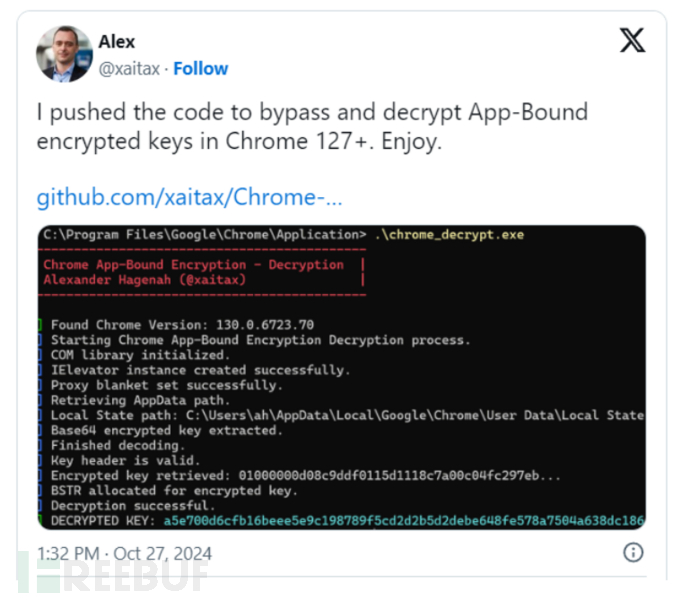Click the X logo icon

(632, 40)
